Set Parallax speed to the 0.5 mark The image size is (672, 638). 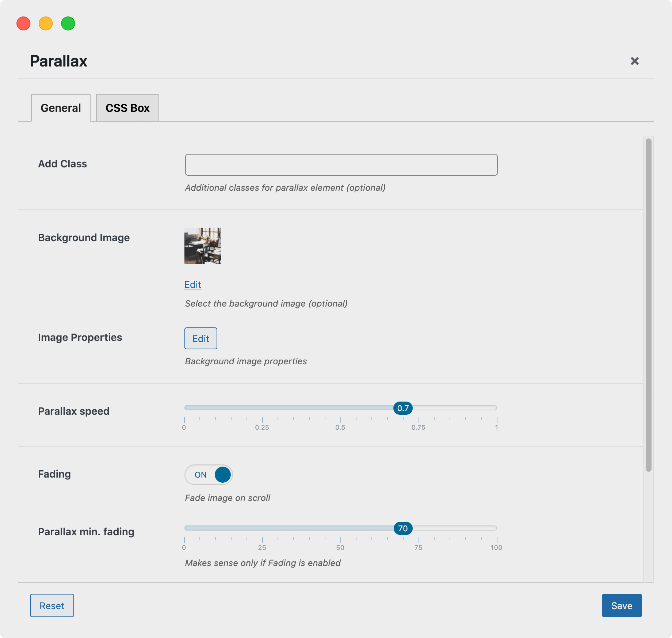coord(341,408)
